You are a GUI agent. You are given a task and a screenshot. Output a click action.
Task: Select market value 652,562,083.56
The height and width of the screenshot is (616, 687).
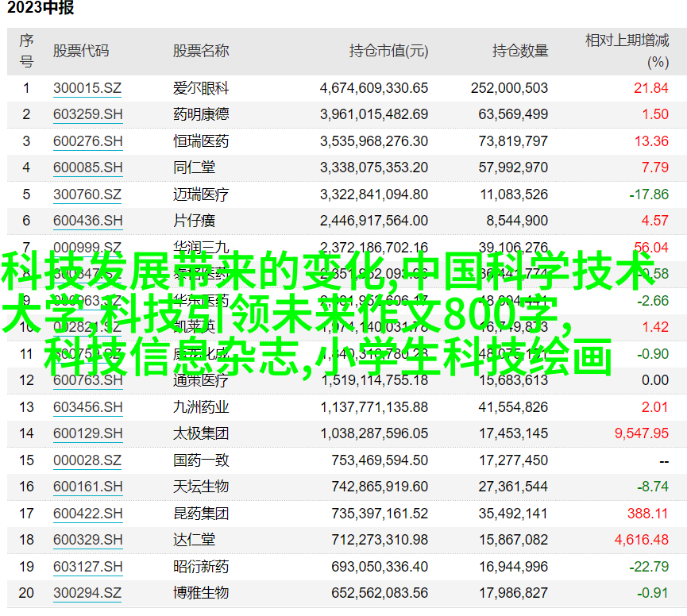(380, 593)
